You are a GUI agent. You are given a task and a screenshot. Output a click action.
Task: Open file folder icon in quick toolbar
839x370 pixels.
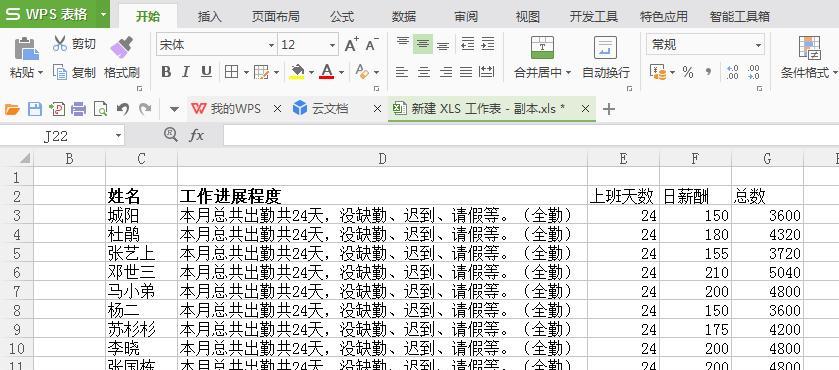(x=12, y=110)
